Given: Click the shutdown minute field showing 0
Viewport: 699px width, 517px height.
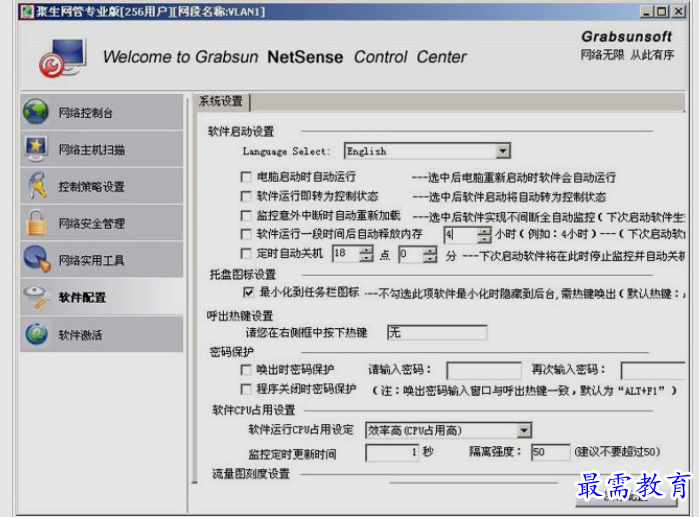Looking at the screenshot, I should 411,254.
